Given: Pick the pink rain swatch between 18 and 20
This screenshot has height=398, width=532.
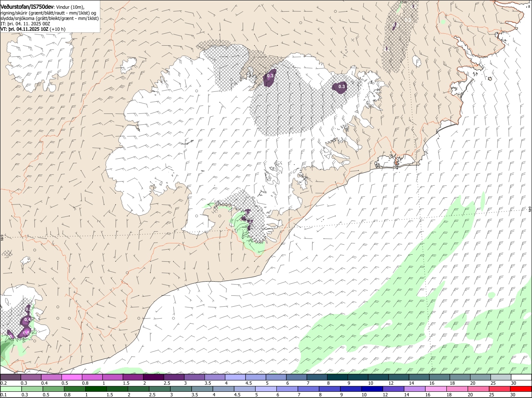Looking at the screenshot, I should (x=457, y=389).
